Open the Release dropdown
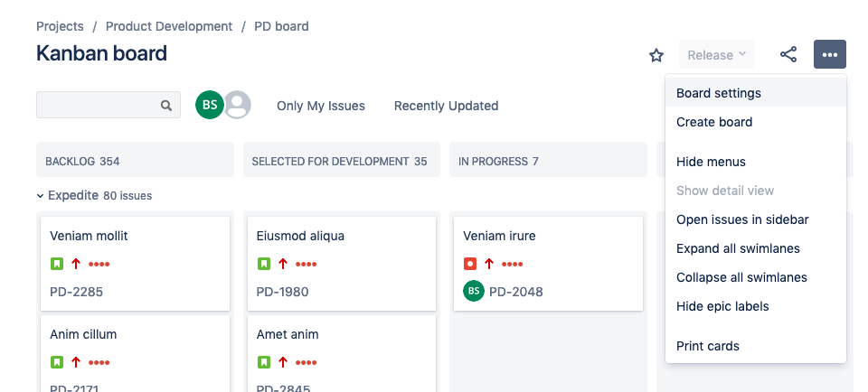Viewport: 868px width, 392px height. click(x=716, y=55)
